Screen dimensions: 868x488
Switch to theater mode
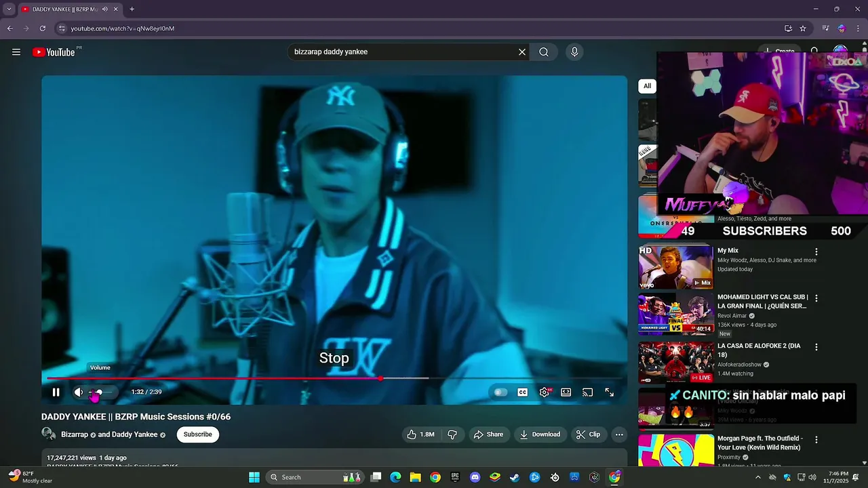[566, 392]
